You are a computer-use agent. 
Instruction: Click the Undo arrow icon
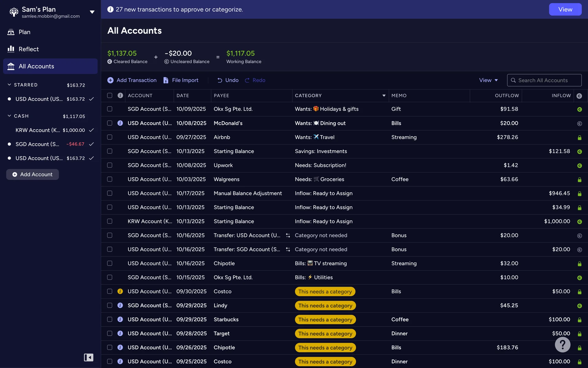tap(220, 80)
